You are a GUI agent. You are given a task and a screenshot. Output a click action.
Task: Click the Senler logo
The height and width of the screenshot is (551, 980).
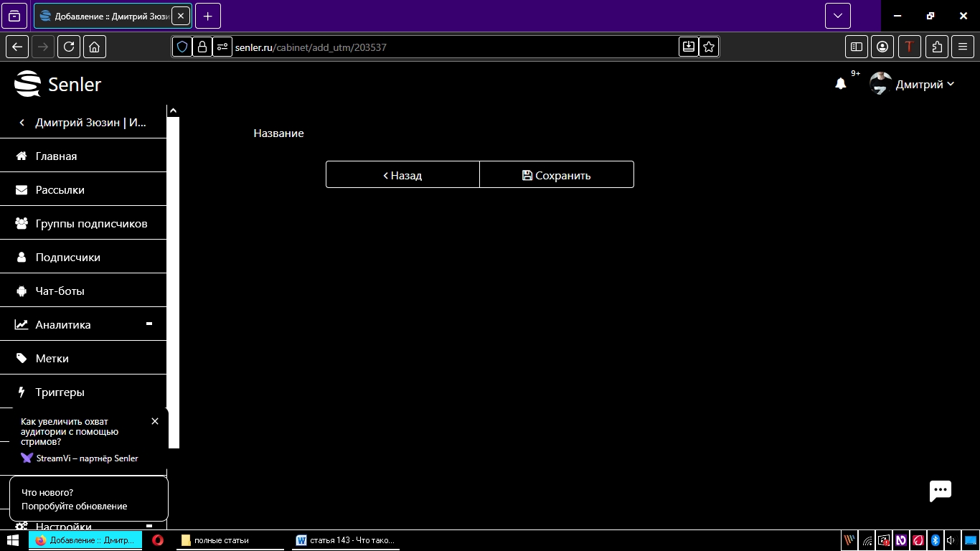click(58, 84)
